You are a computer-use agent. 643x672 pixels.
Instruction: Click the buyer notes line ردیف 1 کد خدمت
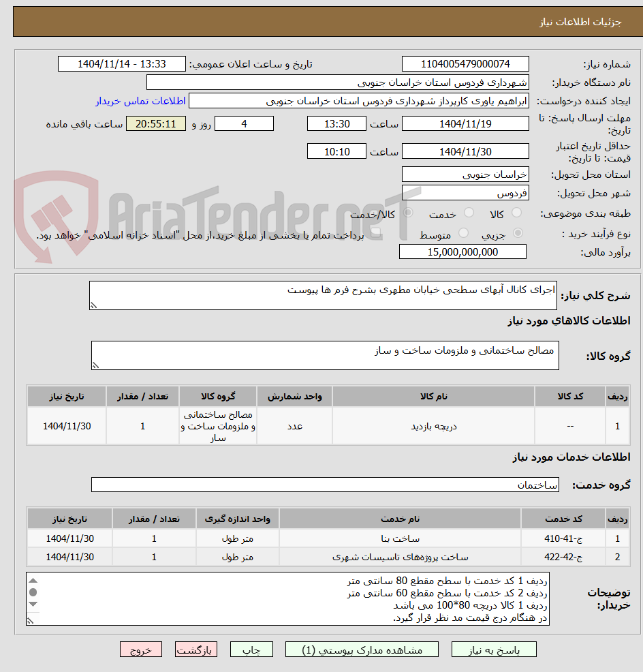click(x=447, y=581)
